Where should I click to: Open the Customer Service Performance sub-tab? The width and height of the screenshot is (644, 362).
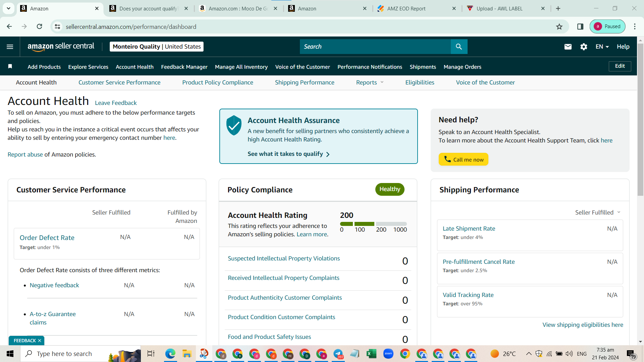coord(119,82)
